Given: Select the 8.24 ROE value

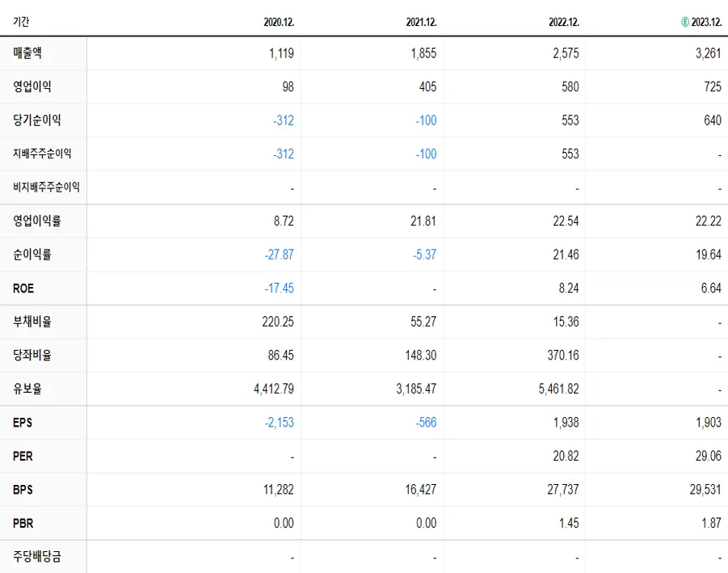Looking at the screenshot, I should point(569,289).
